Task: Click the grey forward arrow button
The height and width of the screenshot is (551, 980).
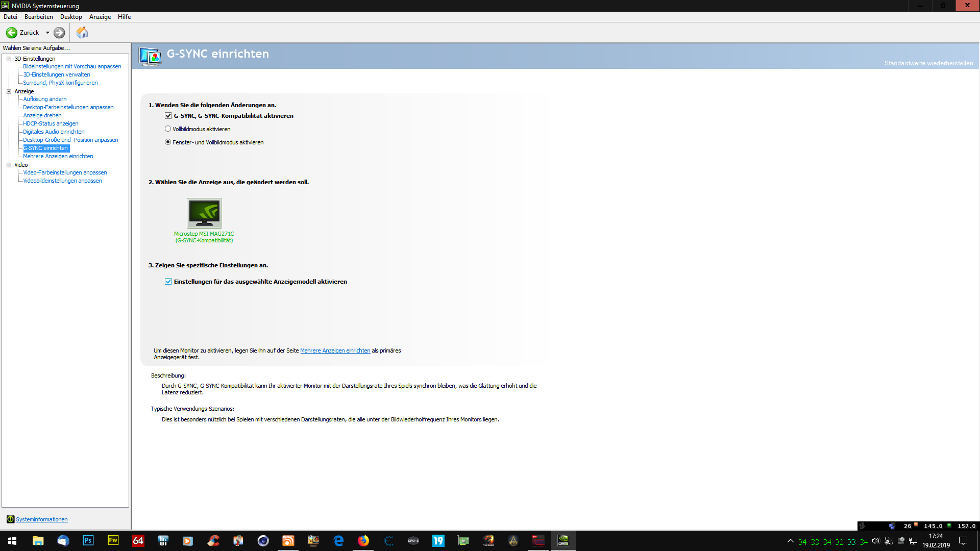Action: (59, 33)
